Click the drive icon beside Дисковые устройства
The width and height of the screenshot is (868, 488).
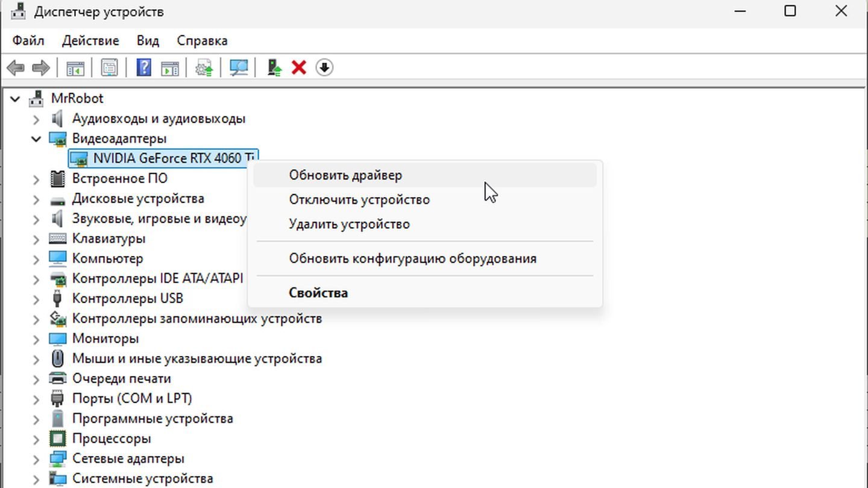click(57, 199)
